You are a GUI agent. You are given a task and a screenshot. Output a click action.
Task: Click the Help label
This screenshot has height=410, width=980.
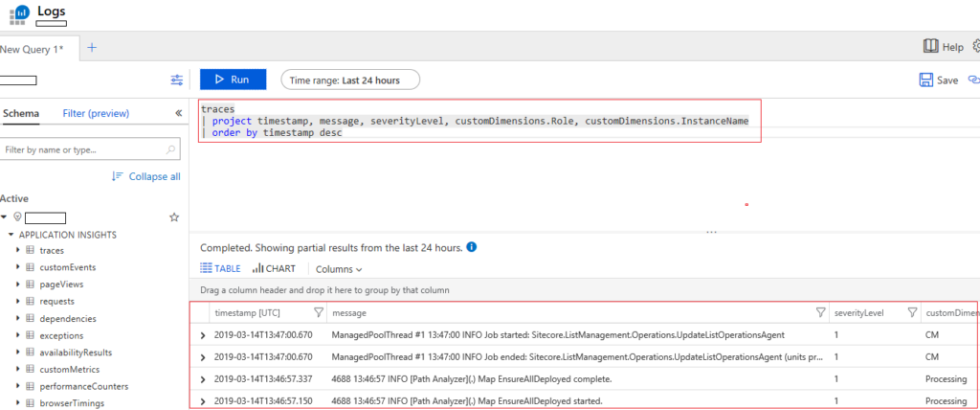pos(952,47)
